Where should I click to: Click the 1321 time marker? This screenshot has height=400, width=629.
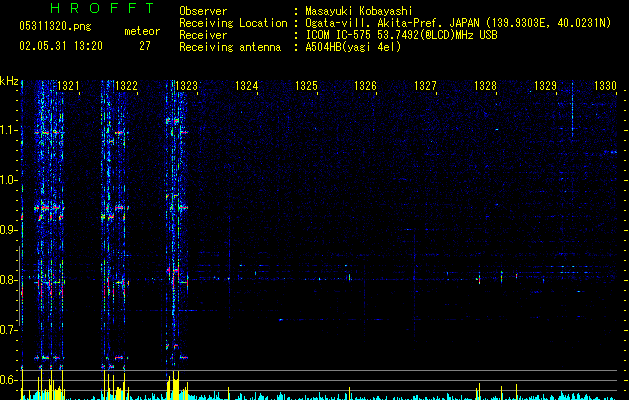point(68,86)
